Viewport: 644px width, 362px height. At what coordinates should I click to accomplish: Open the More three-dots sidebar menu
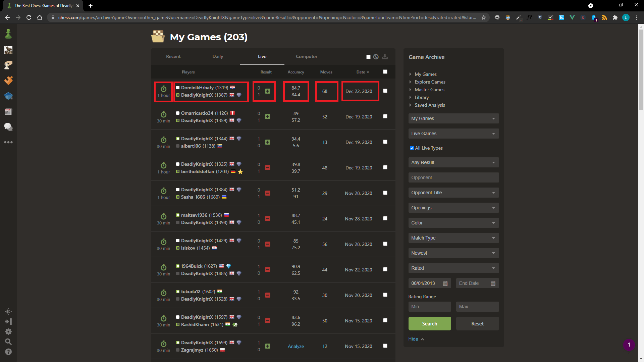coord(8,142)
